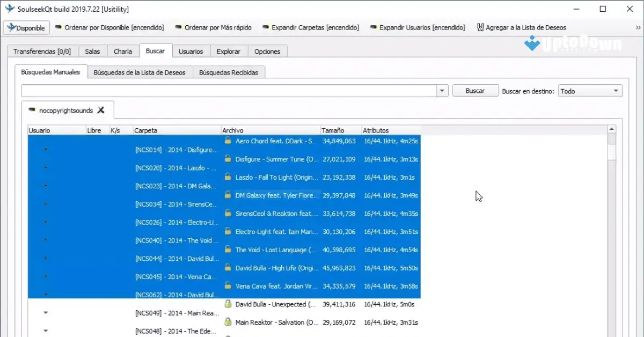Click the 'Expandir Usuarios' toolbar icon
This screenshot has width=644, height=337.
pyautogui.click(x=375, y=27)
